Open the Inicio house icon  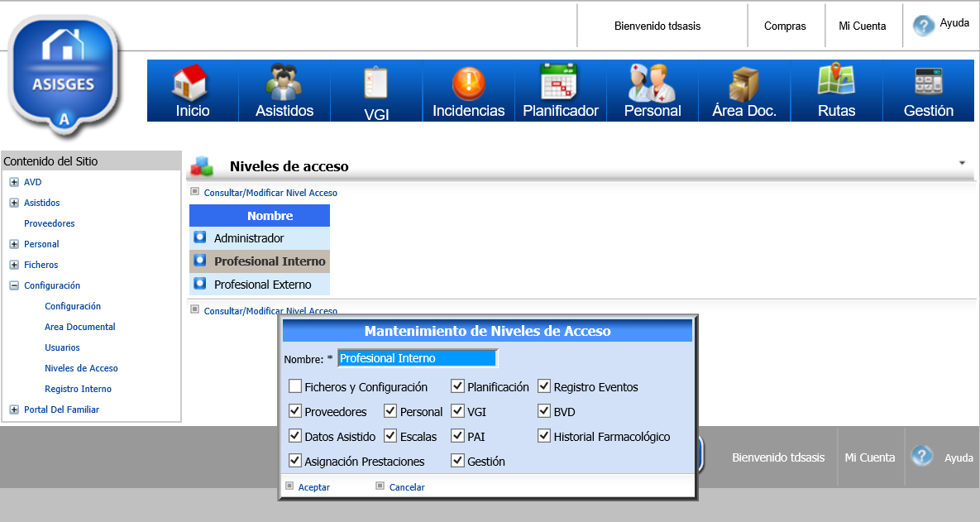click(191, 83)
